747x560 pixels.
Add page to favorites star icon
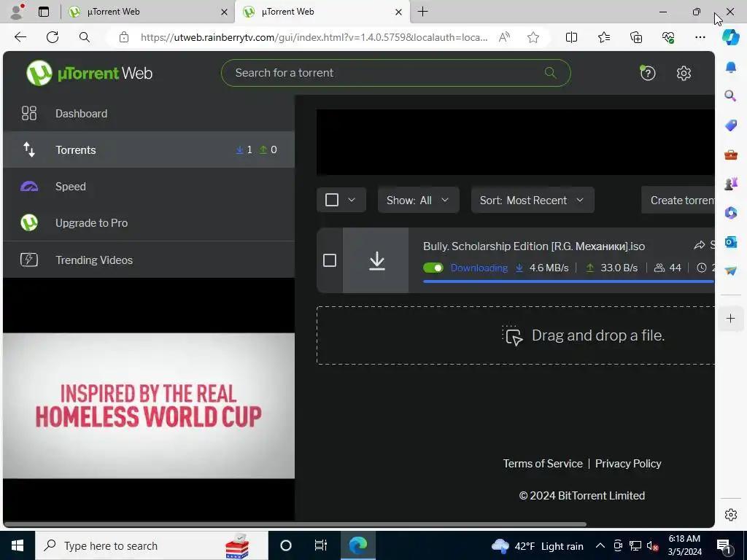pos(533,37)
